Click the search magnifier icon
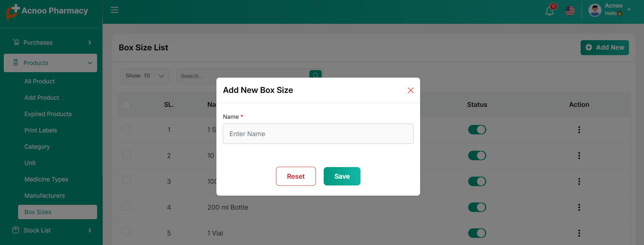The width and height of the screenshot is (644, 245). tap(316, 74)
